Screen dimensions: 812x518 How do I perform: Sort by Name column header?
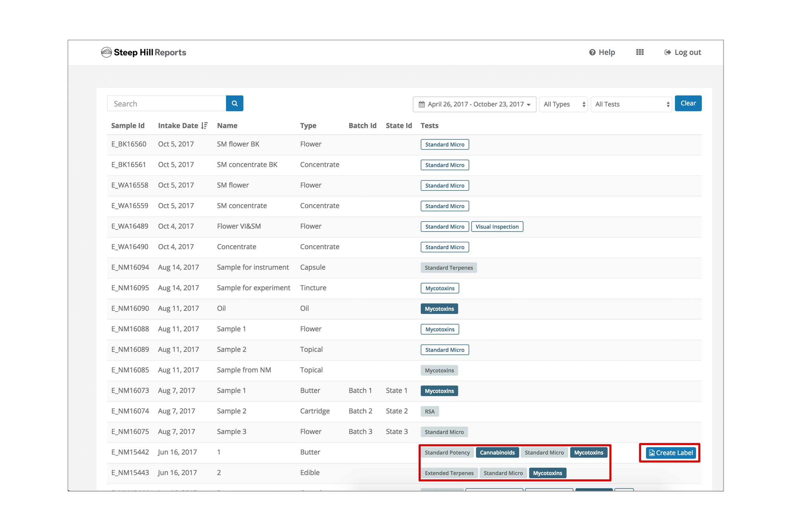point(227,125)
